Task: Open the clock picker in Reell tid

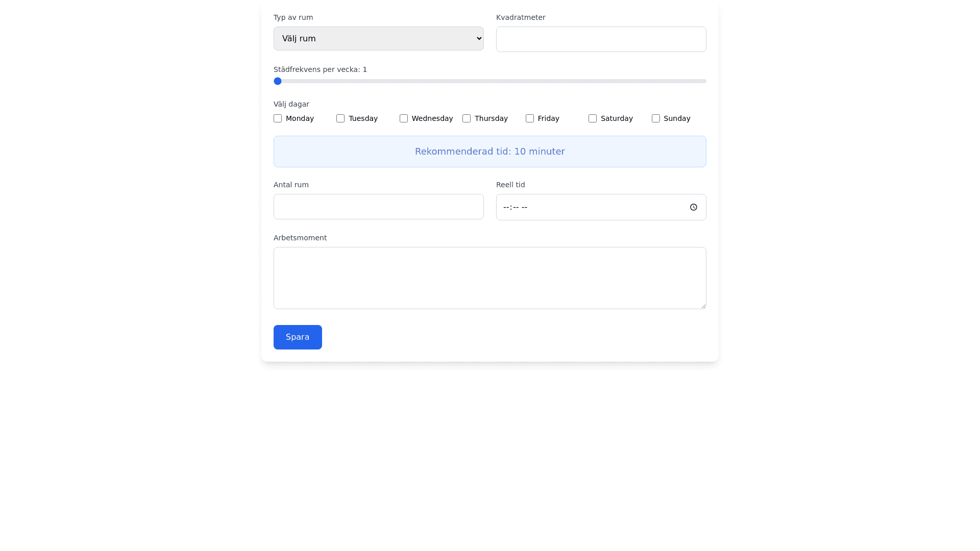Action: (693, 207)
